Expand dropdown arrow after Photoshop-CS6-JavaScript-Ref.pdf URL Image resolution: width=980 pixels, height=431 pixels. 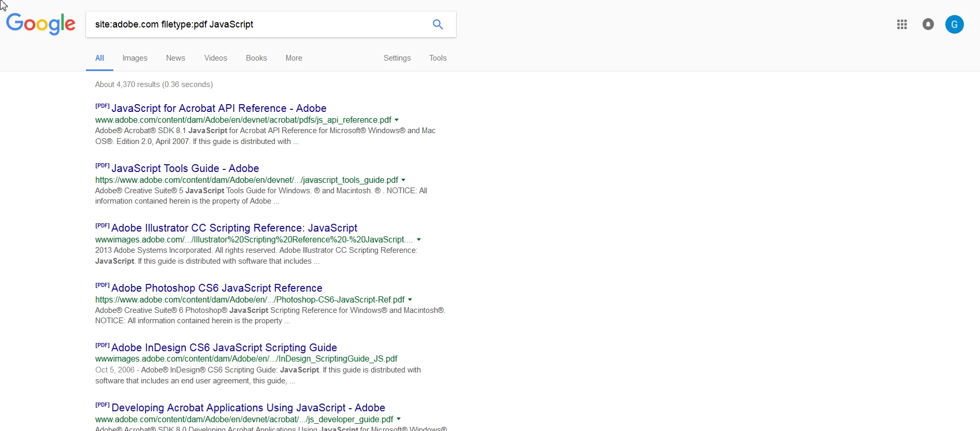click(x=411, y=300)
